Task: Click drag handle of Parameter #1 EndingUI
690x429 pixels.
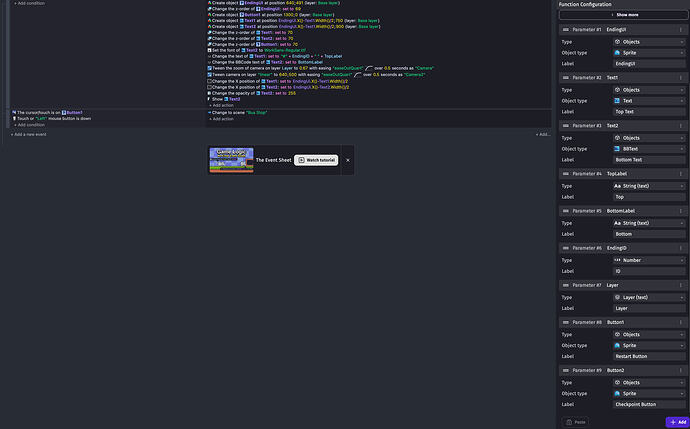Action: click(x=565, y=29)
